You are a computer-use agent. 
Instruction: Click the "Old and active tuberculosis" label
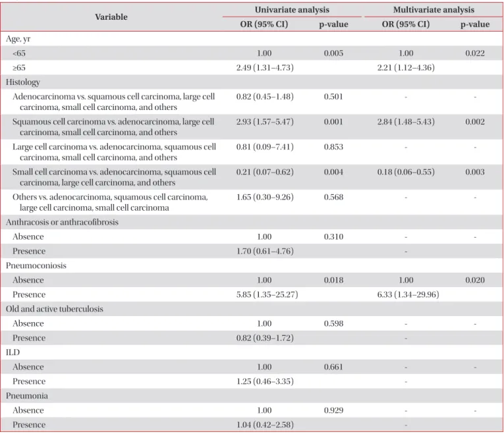click(54, 309)
